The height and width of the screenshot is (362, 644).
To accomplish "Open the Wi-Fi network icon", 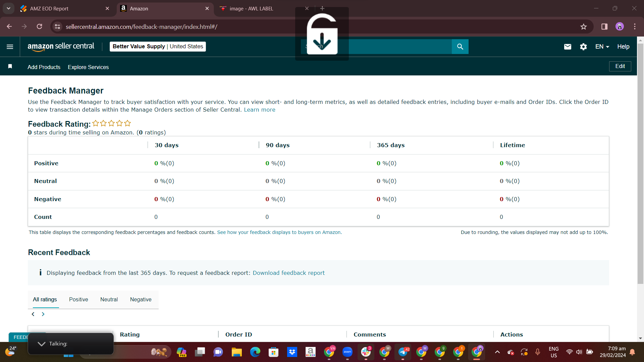I will pyautogui.click(x=569, y=352).
